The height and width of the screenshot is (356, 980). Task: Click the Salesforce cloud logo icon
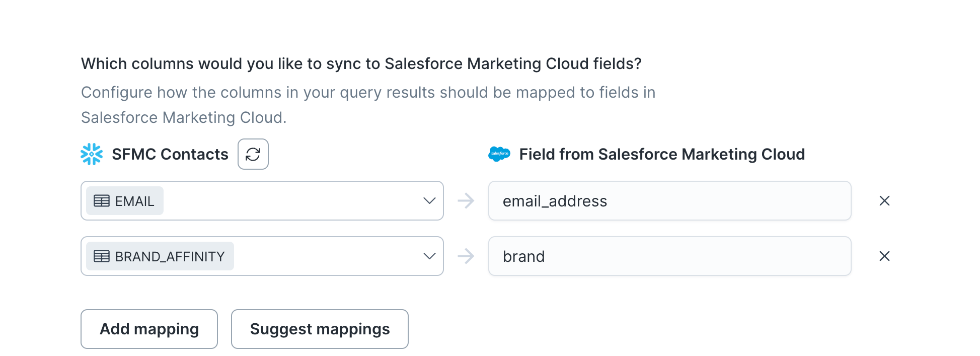[499, 154]
